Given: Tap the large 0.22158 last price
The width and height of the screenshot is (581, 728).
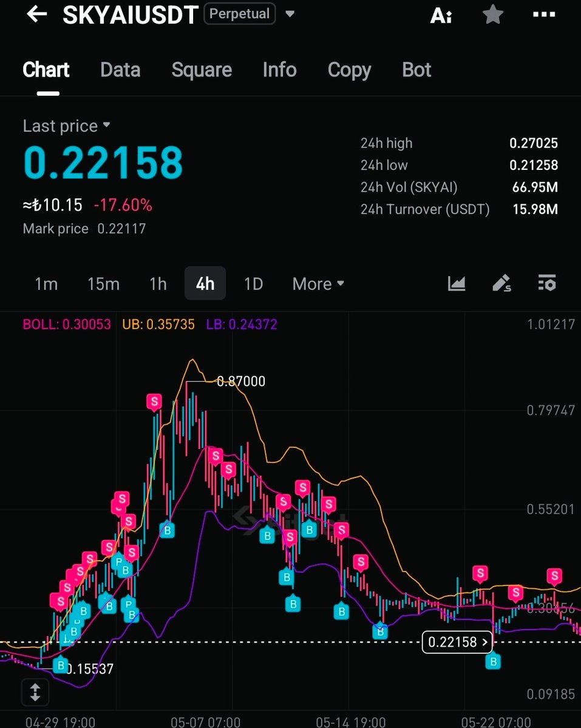Looking at the screenshot, I should (103, 163).
